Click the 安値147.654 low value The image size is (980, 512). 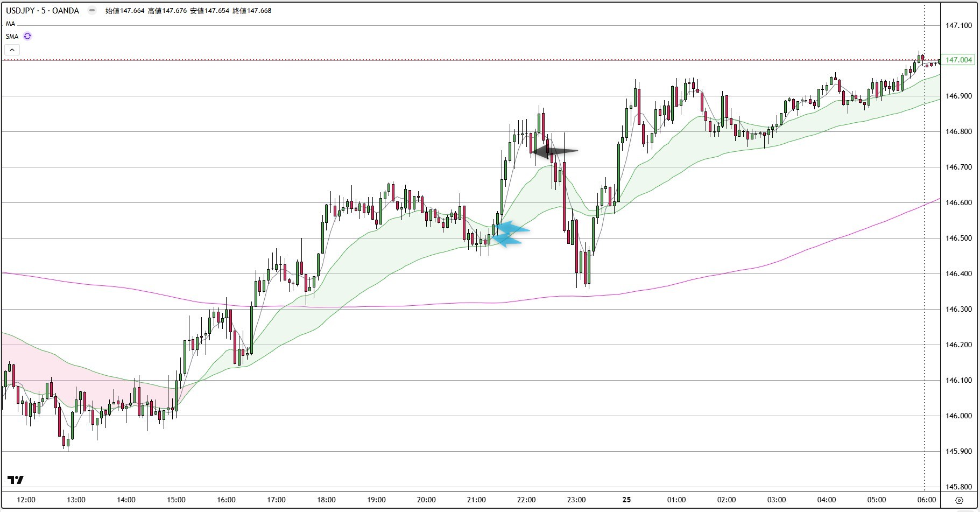(x=209, y=10)
